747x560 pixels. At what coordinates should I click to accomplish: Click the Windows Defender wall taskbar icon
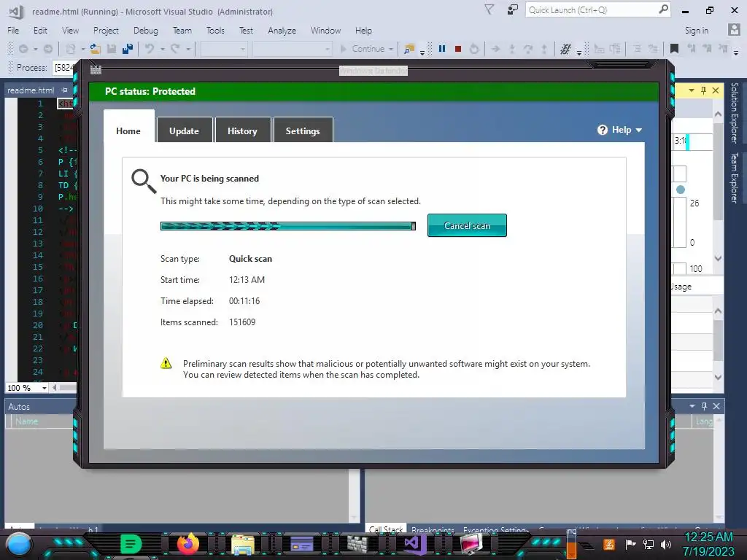[357, 544]
